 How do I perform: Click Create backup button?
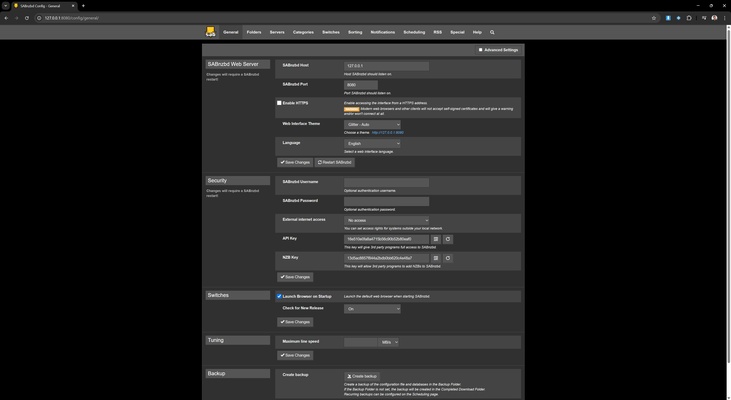pos(362,376)
